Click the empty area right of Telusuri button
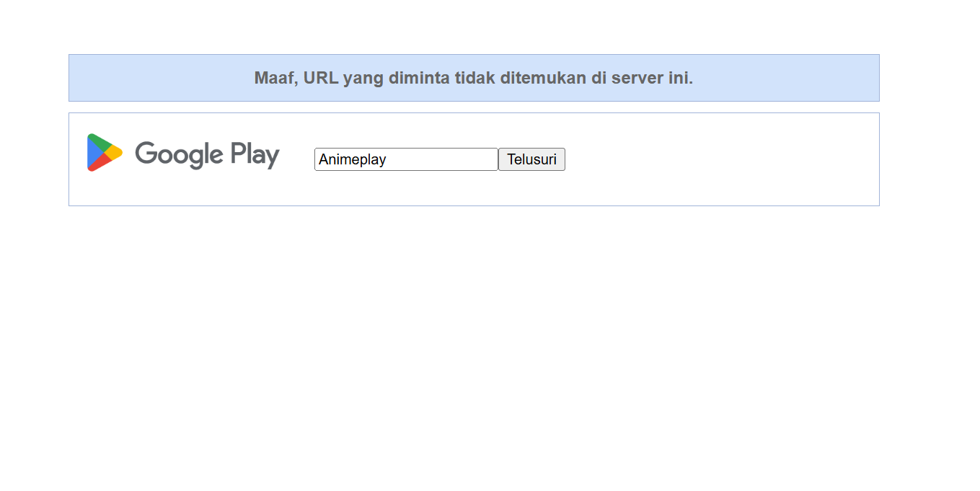980x491 pixels. click(721, 159)
